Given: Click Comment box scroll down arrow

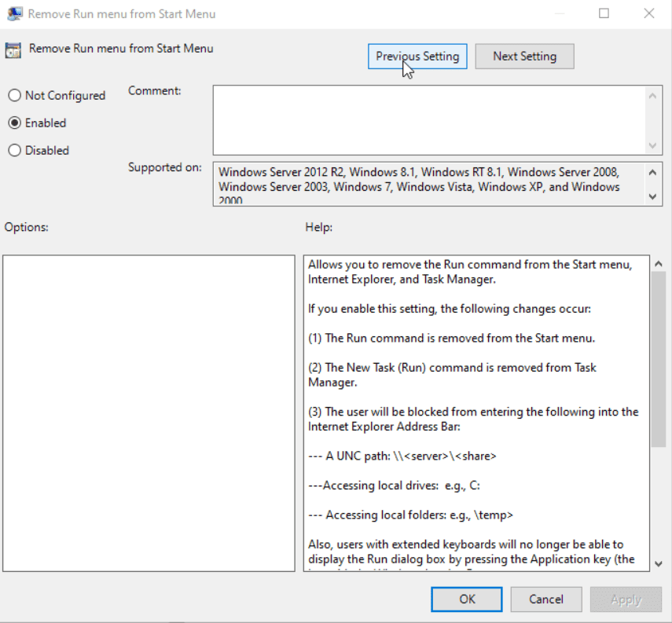Looking at the screenshot, I should coord(652,145).
